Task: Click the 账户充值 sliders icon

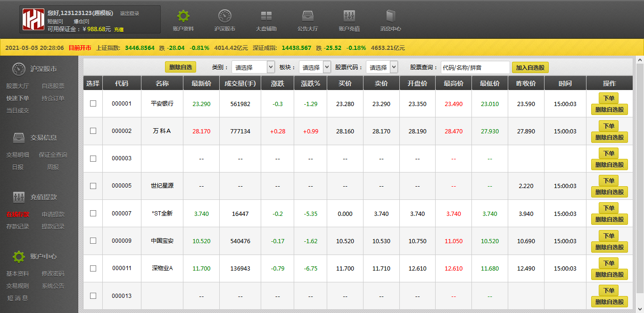Action: pos(349,16)
